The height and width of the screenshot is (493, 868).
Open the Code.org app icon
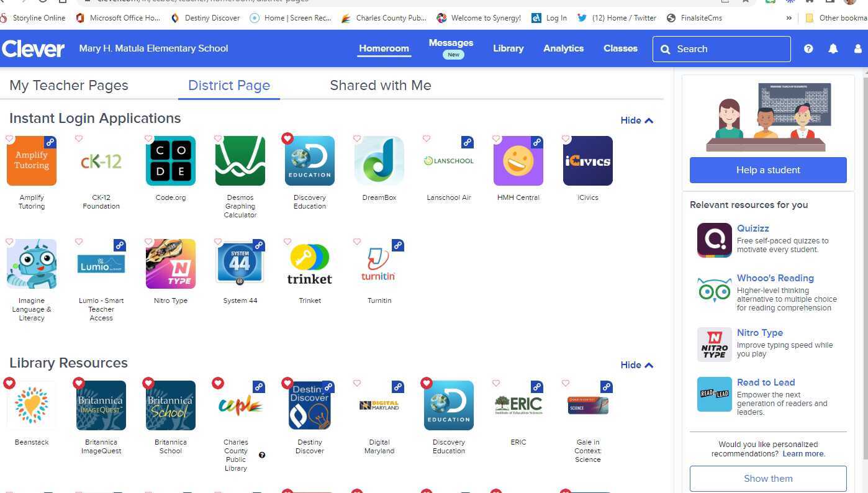171,161
